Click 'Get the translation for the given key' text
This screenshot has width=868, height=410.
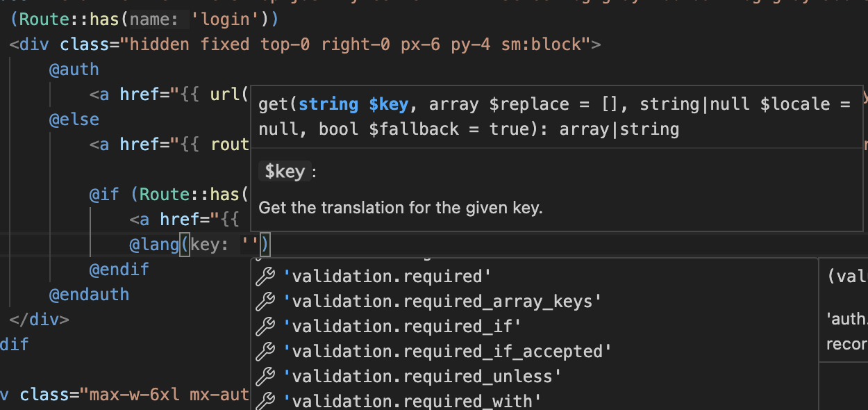[400, 207]
